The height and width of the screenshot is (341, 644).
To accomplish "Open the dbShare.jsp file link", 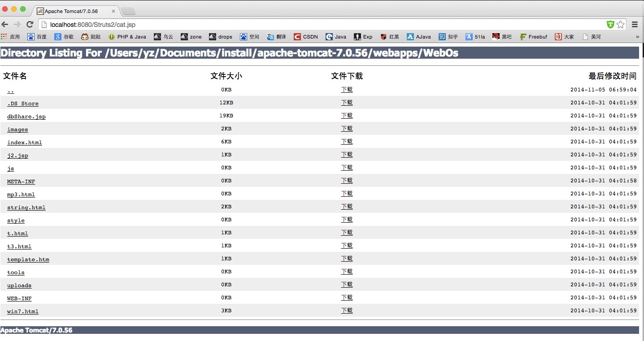I will point(26,117).
